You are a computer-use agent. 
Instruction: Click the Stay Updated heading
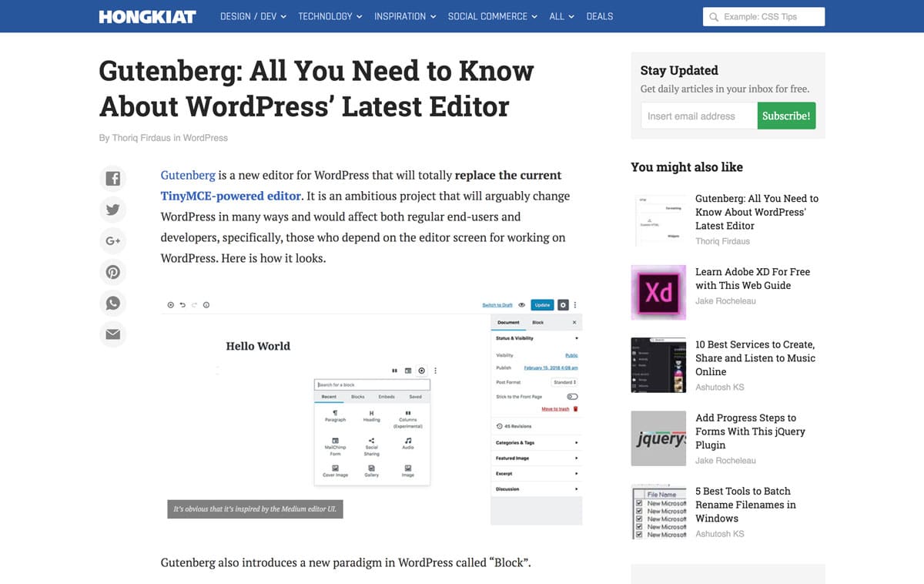click(x=679, y=70)
